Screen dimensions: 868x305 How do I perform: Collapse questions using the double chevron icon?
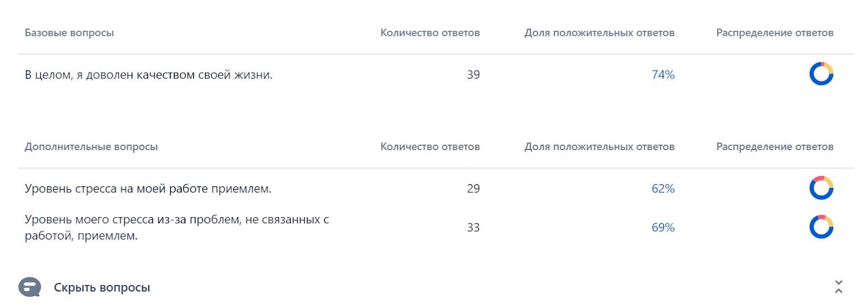click(x=839, y=287)
